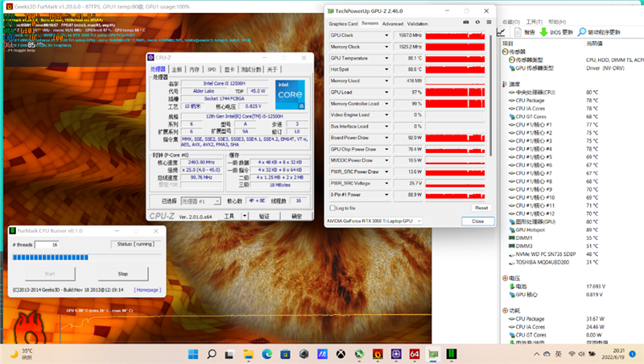Screen dimensions: 644x364
Task: Switch to CPU-Z 内存 (Memory) tab
Action: click(194, 69)
